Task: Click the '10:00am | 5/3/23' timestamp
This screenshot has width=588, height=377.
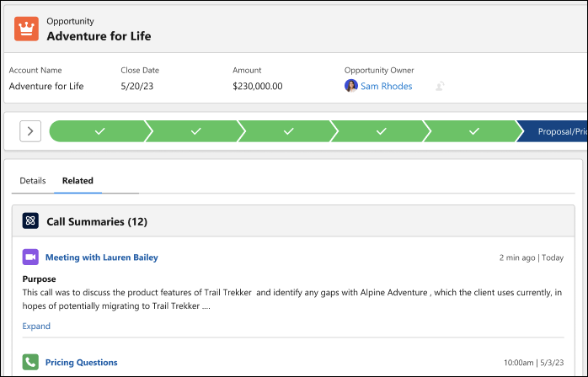Action: (533, 363)
